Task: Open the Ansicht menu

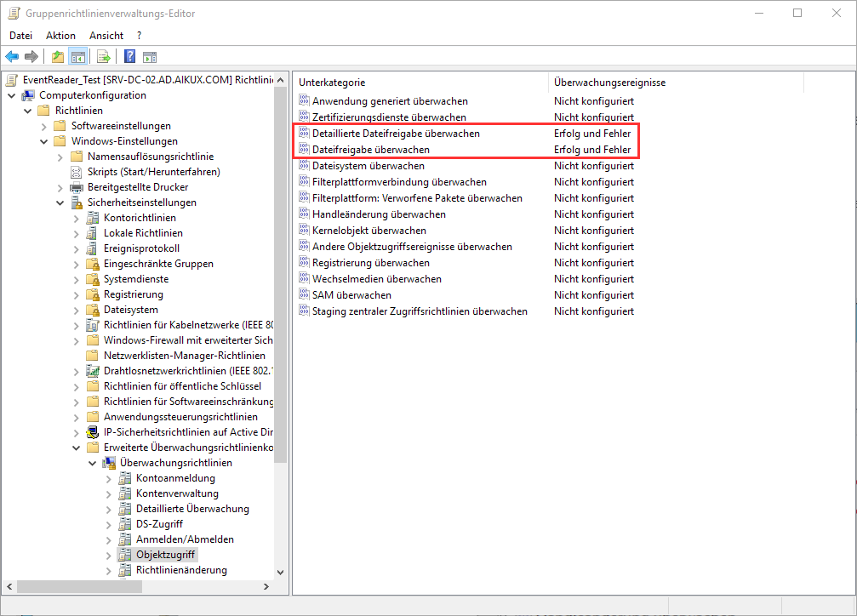Action: click(x=106, y=36)
